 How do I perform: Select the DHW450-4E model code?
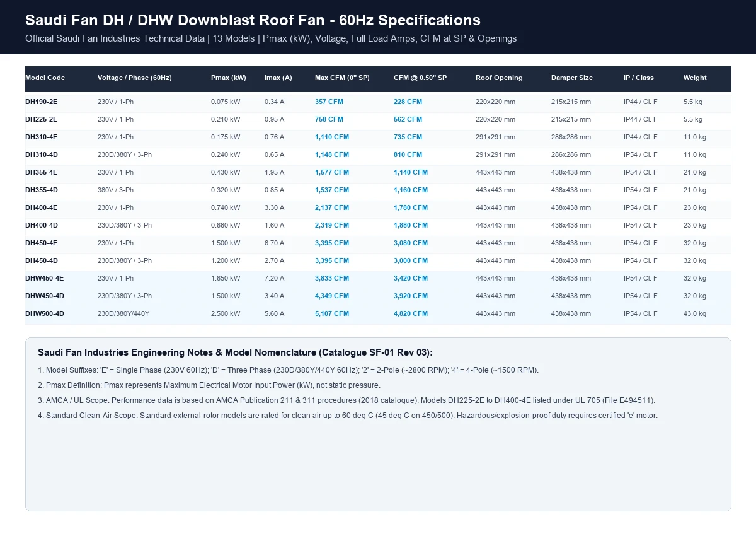point(45,278)
